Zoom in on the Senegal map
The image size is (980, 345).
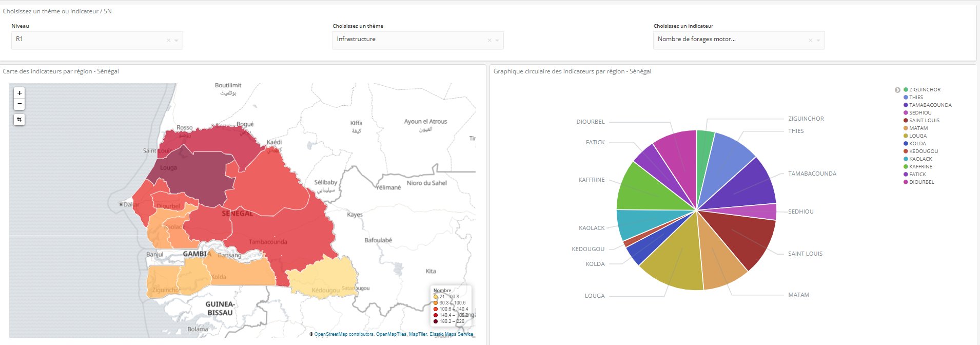tap(19, 93)
